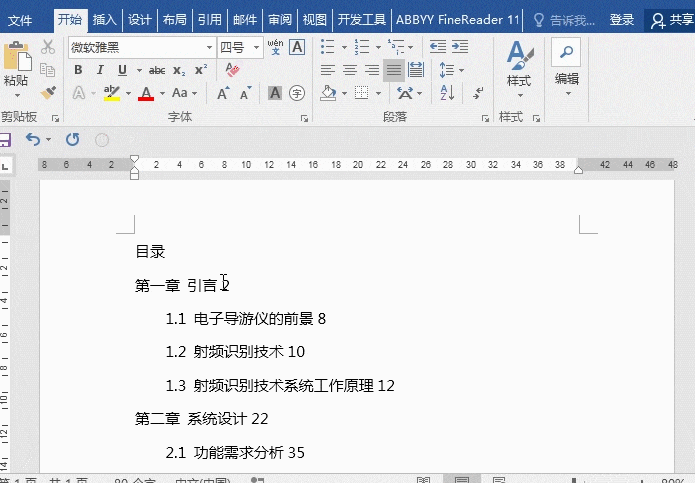
Task: Toggle Bold formatting
Action: (x=78, y=70)
